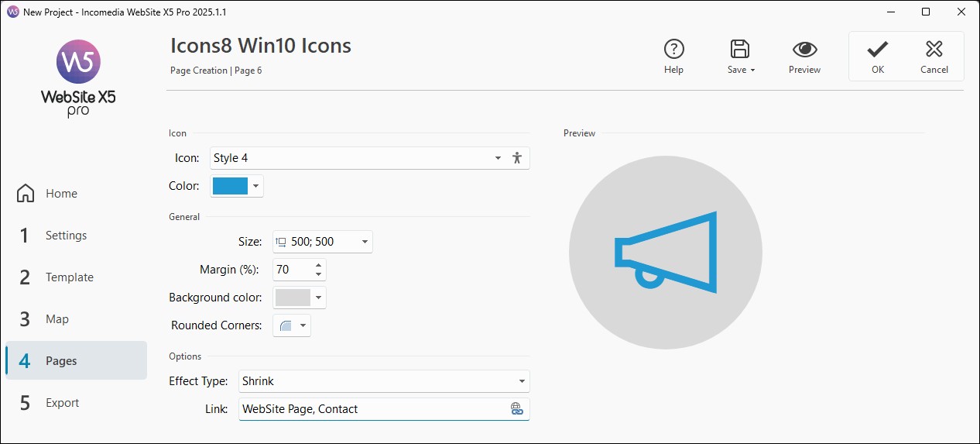
Task: Go to Home in sidebar
Action: [x=76, y=194]
